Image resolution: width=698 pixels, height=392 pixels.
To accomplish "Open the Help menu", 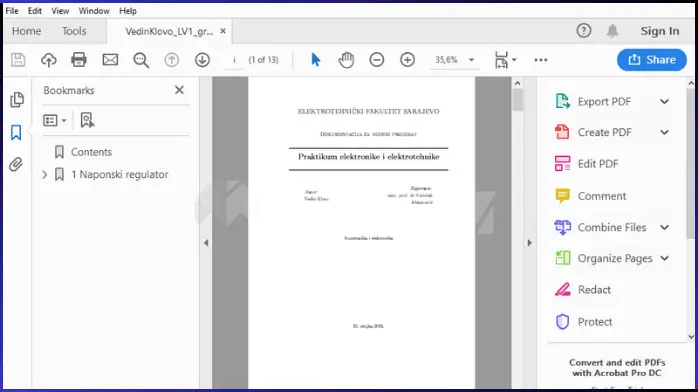I will [x=128, y=11].
